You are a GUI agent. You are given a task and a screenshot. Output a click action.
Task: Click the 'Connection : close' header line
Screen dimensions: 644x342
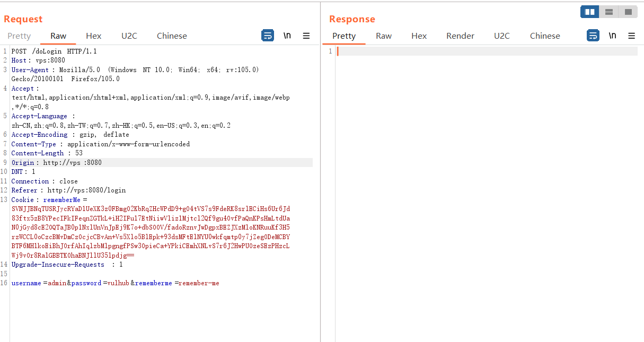[45, 181]
